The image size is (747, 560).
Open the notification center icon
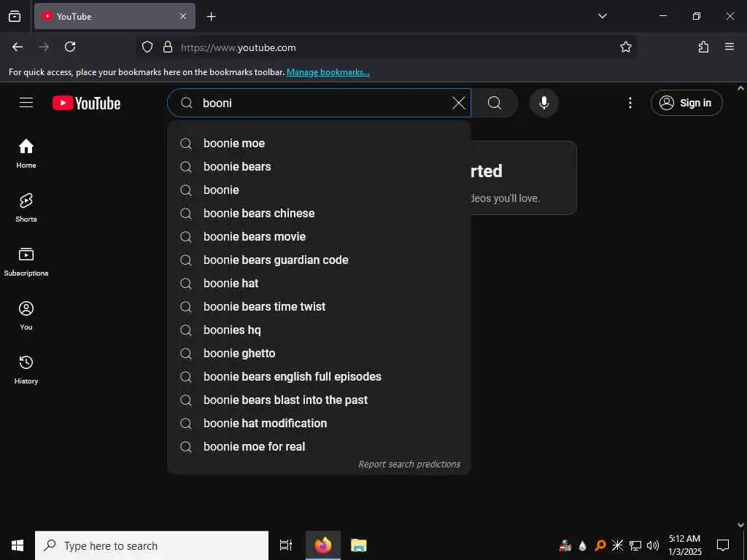[723, 545]
